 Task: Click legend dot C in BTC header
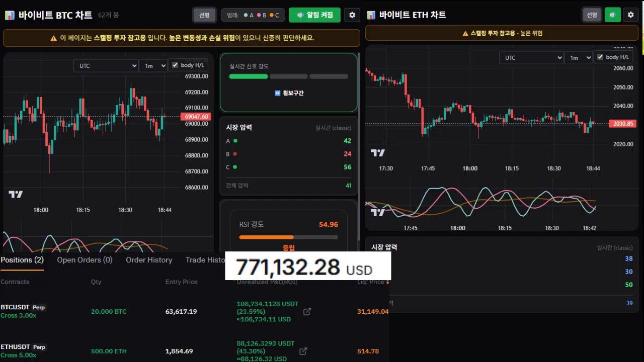pos(272,15)
